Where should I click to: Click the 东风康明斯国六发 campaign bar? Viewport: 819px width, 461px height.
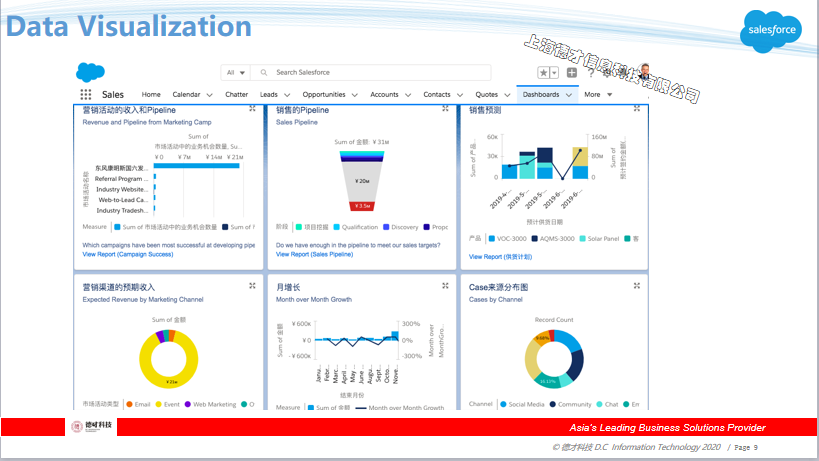(196, 166)
